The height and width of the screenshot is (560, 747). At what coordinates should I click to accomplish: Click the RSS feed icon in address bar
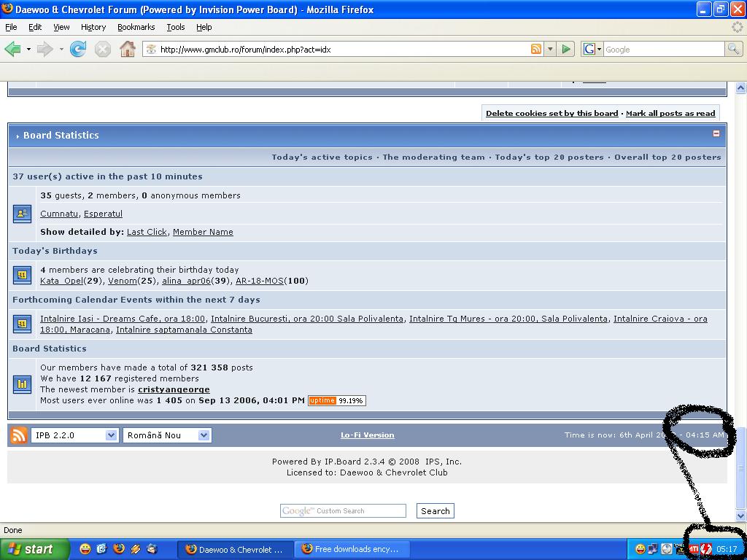click(x=536, y=49)
